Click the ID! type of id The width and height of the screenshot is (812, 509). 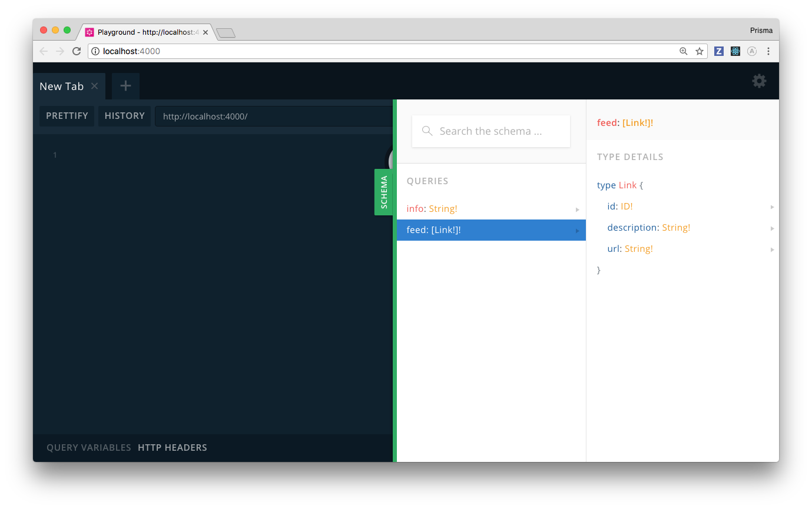pos(627,207)
